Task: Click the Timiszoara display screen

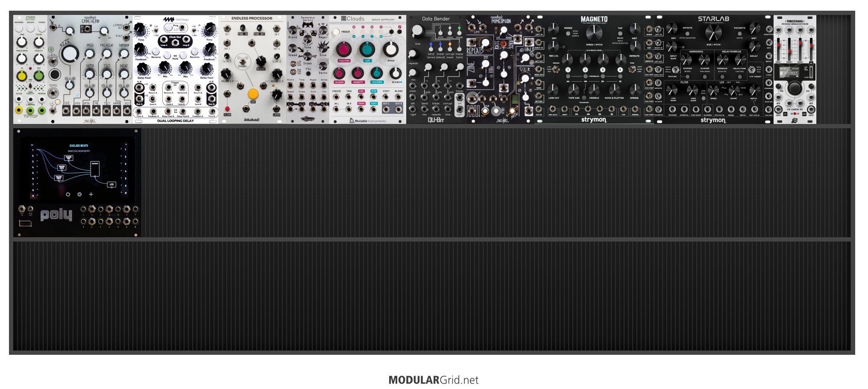Action: point(789,72)
